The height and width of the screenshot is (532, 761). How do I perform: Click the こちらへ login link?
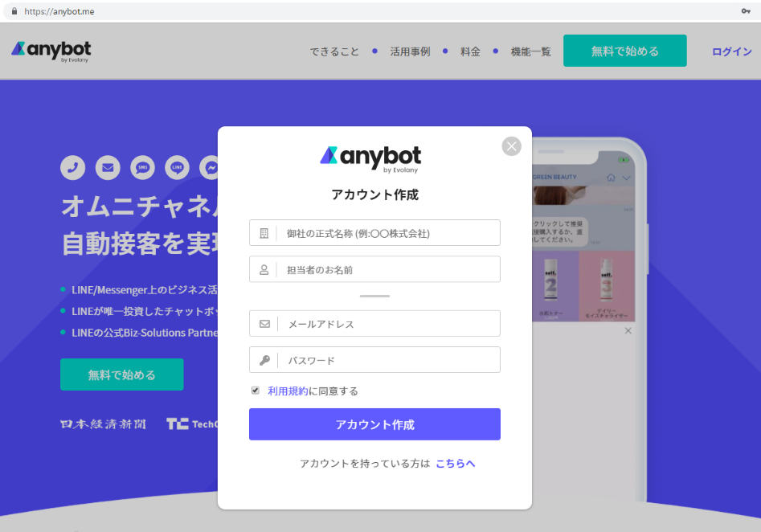[x=456, y=463]
